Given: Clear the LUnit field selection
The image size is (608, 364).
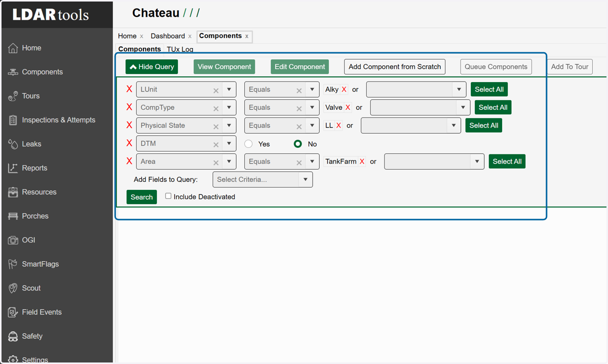Looking at the screenshot, I should pos(216,90).
